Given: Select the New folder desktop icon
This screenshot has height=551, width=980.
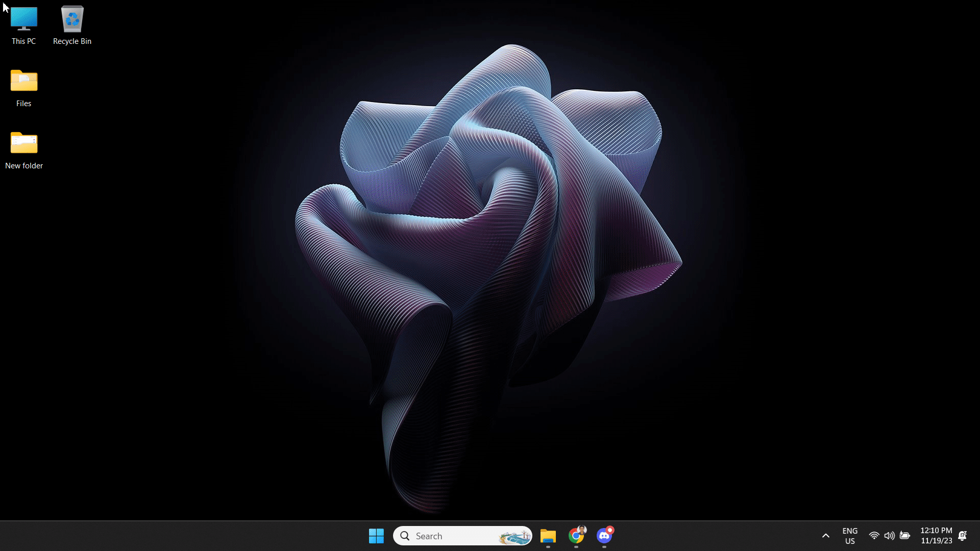Looking at the screenshot, I should tap(24, 150).
